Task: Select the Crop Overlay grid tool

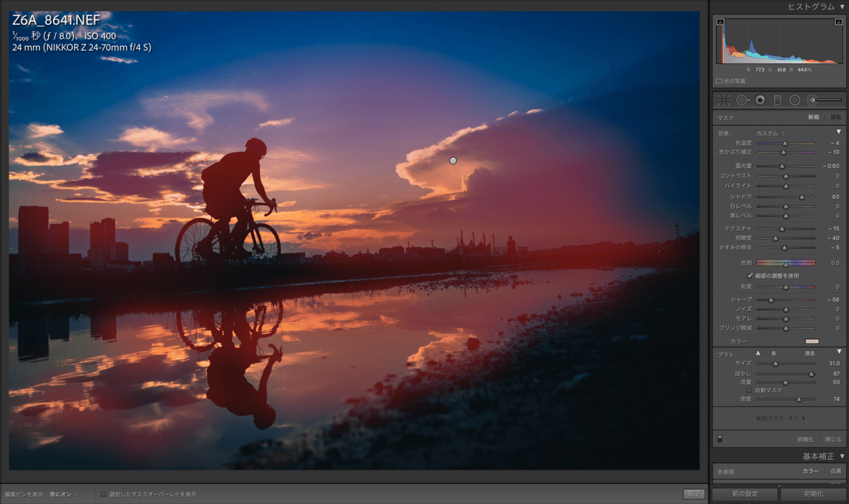Action: (724, 100)
